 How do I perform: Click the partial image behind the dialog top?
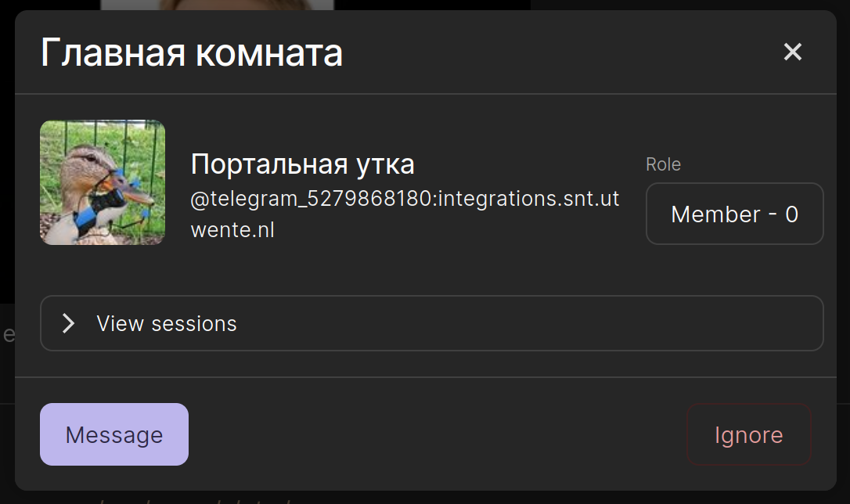pyautogui.click(x=217, y=5)
